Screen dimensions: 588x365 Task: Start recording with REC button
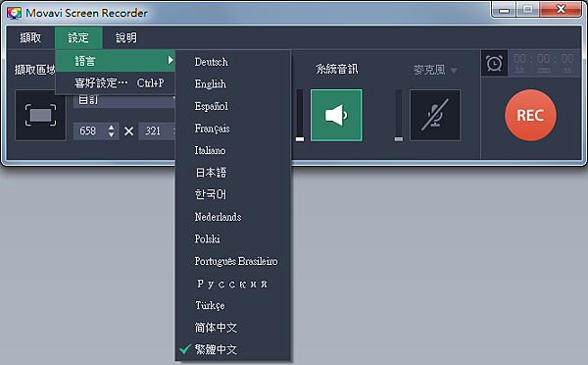[530, 115]
